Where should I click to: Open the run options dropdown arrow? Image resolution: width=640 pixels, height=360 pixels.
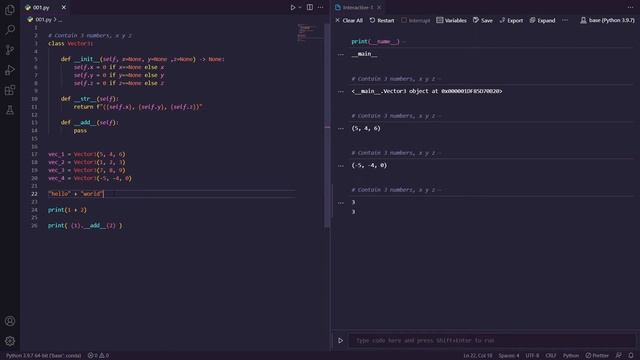pos(300,7)
